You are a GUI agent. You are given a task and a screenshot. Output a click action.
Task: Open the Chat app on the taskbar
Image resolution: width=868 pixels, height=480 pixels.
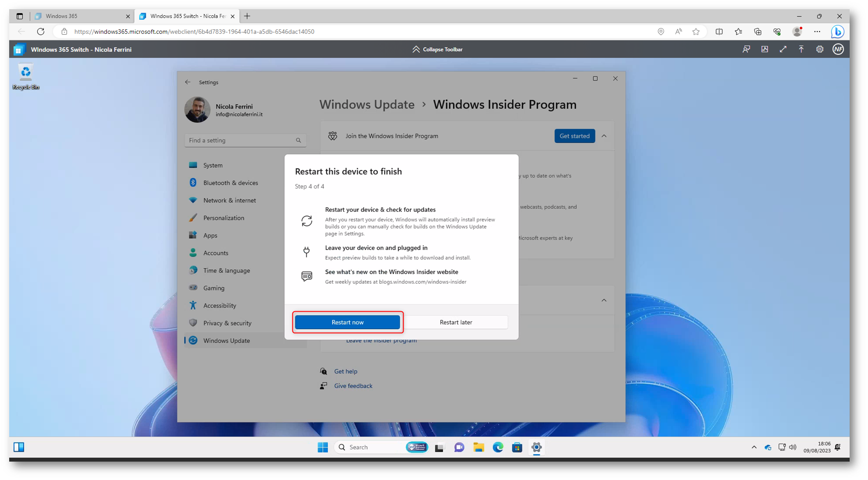click(459, 447)
